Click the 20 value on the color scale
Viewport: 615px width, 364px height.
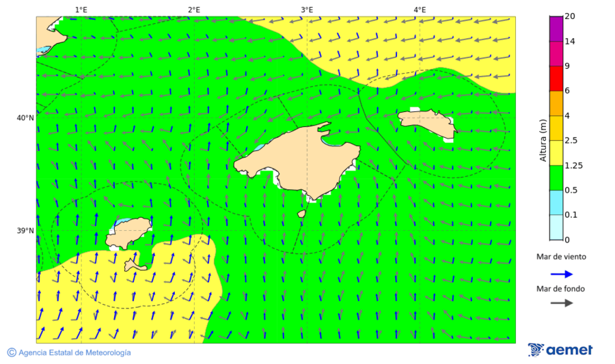pos(570,16)
